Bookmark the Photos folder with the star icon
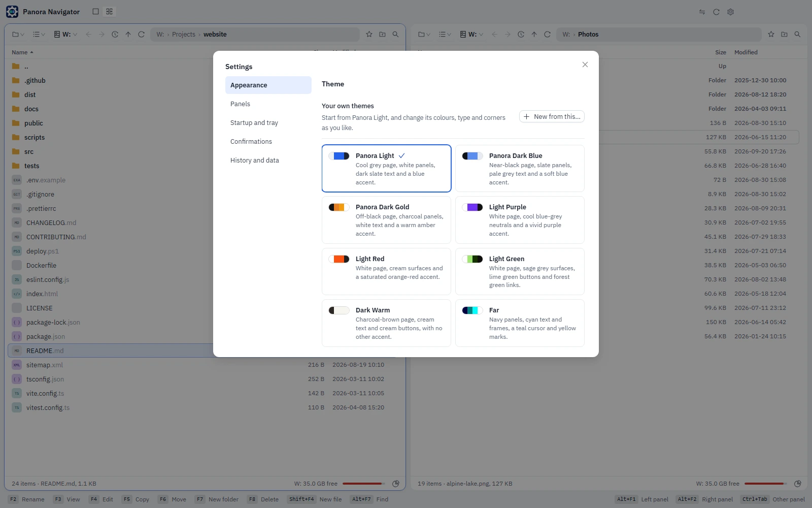Image resolution: width=812 pixels, height=508 pixels. pyautogui.click(x=771, y=35)
